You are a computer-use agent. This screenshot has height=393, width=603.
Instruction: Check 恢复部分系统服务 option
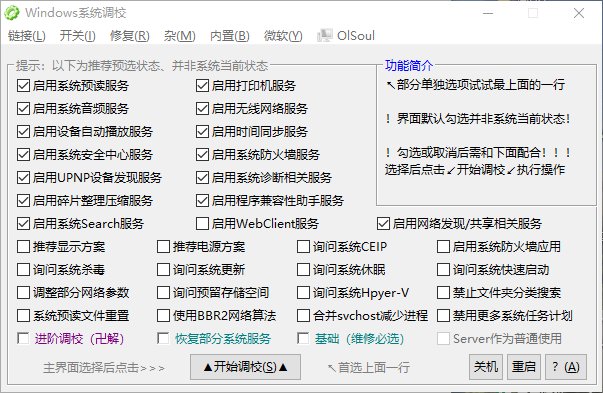tap(163, 339)
